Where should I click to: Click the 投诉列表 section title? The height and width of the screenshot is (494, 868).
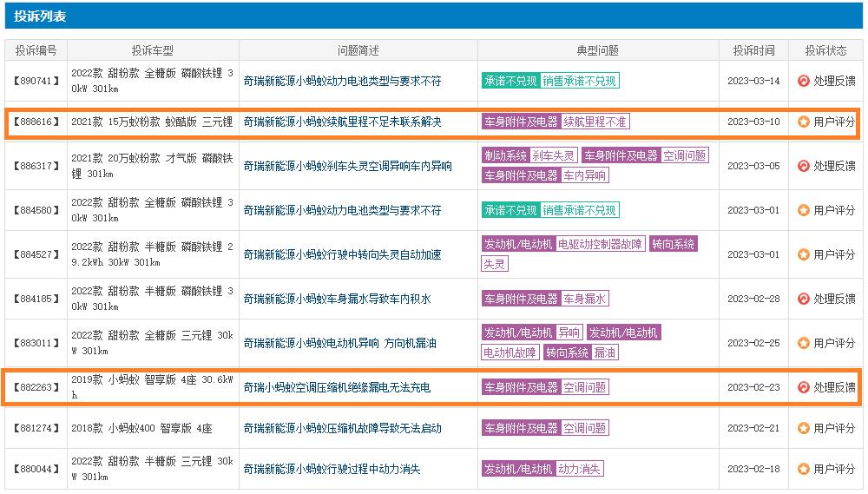click(x=40, y=16)
